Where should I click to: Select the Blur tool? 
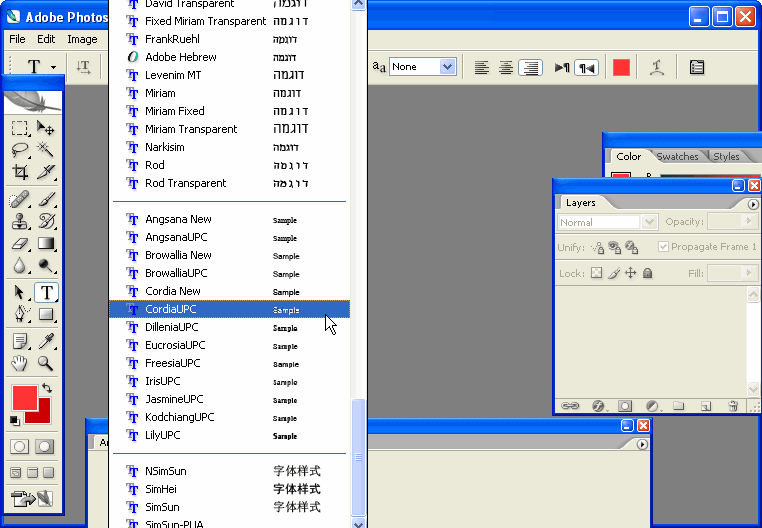tap(19, 265)
